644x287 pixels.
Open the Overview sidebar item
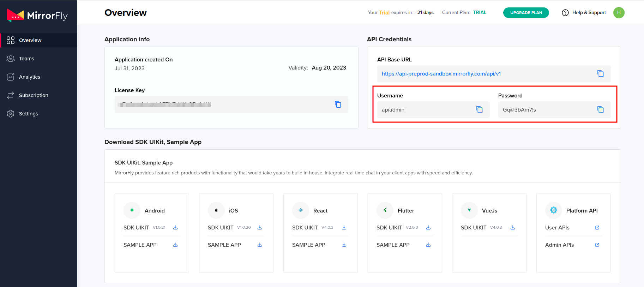[x=38, y=40]
